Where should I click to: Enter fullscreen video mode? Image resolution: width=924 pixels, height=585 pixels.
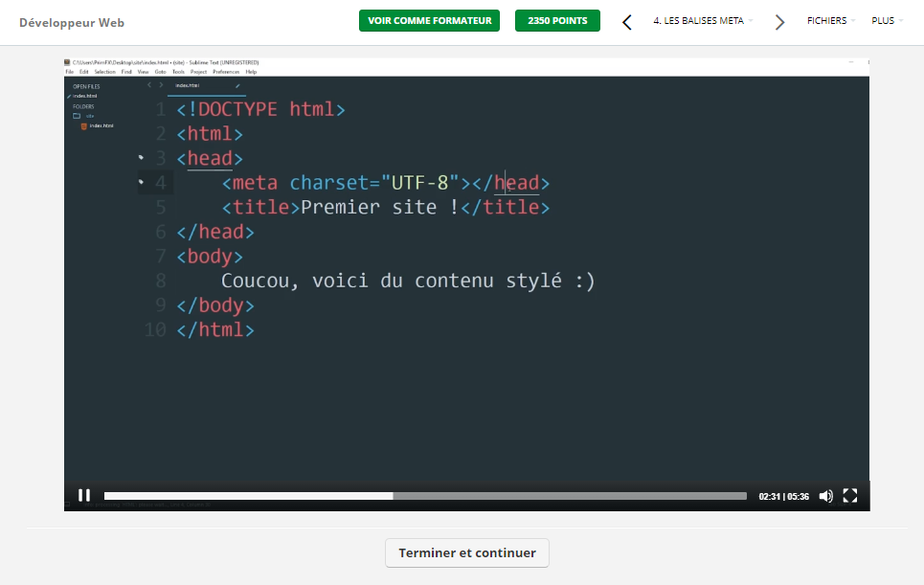849,495
